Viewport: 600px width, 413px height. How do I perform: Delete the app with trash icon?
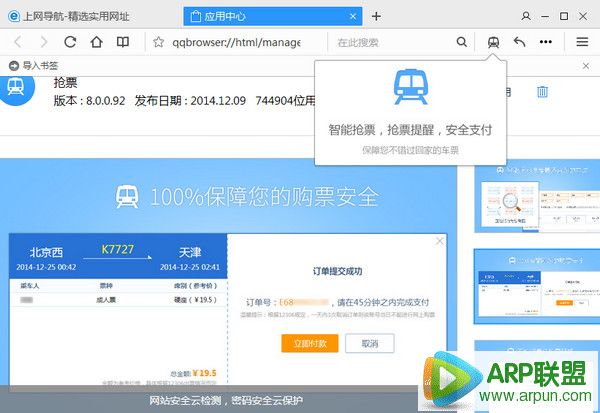coord(542,92)
